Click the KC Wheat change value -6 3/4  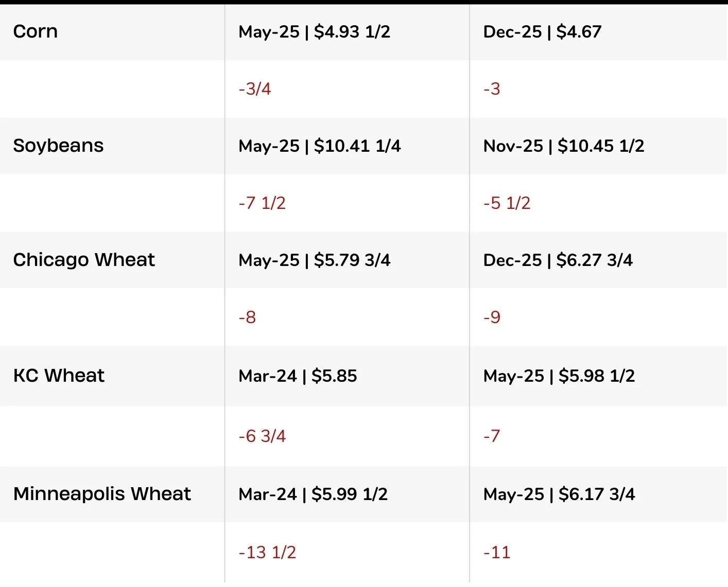(262, 436)
